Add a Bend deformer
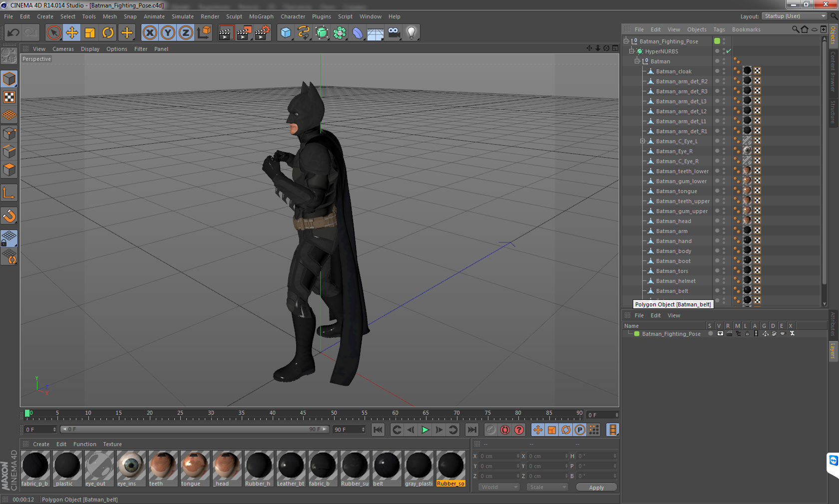Screen dimensions: 839x504 point(358,33)
